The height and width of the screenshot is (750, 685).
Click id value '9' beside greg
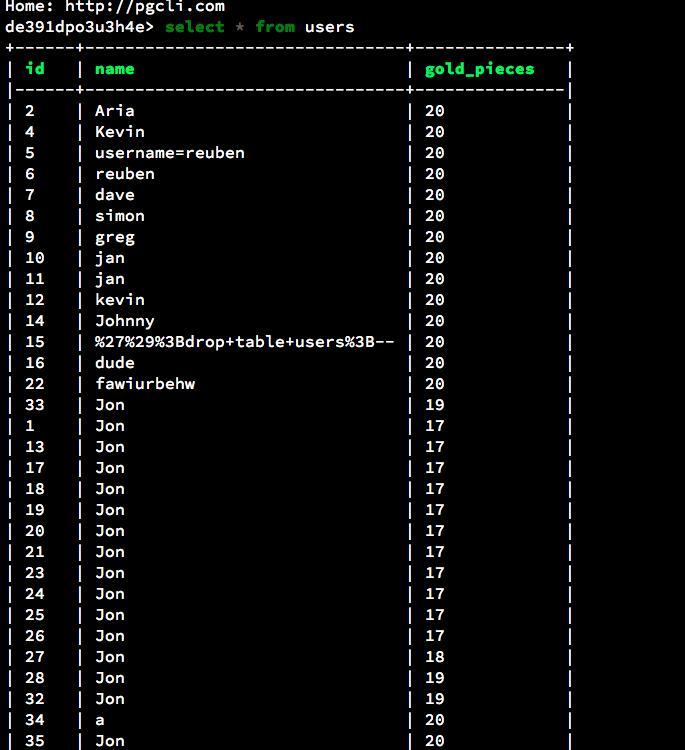click(x=30, y=237)
